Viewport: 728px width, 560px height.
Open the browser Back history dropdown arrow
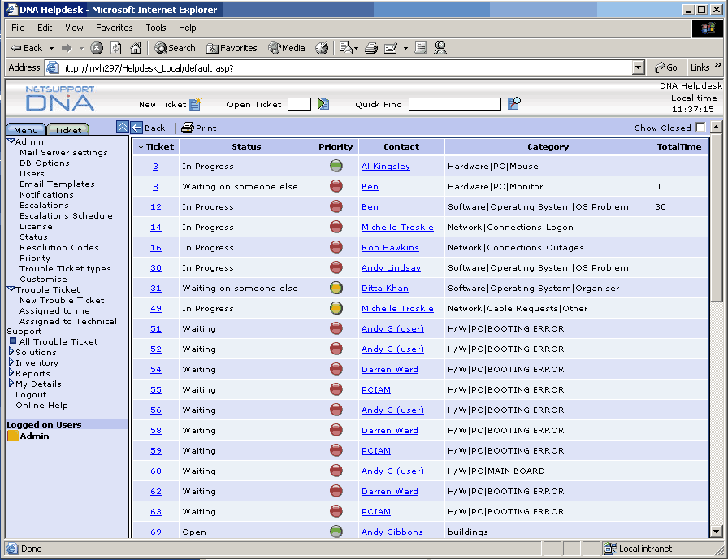tap(51, 48)
